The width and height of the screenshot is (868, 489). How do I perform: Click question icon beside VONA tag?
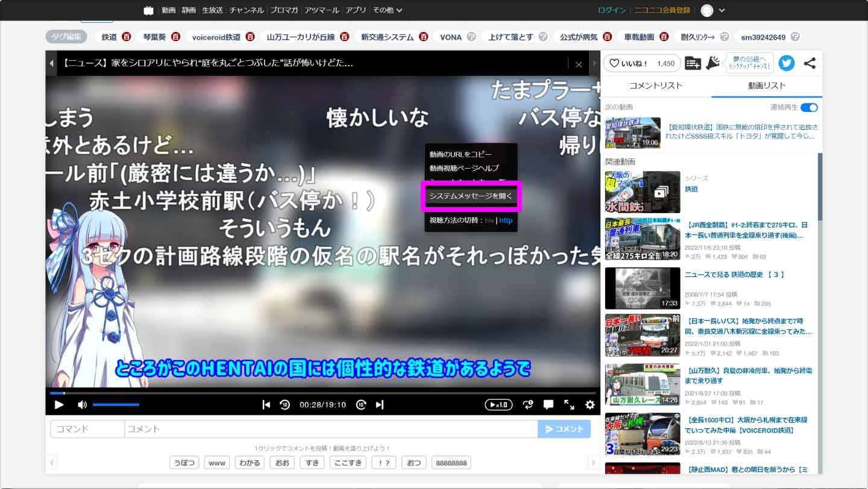(x=471, y=37)
